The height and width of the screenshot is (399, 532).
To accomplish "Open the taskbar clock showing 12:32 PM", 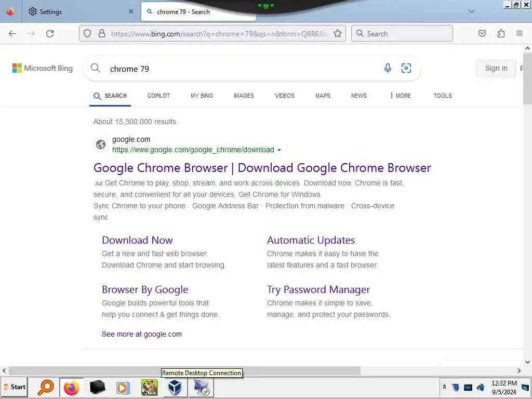I will pos(504,388).
